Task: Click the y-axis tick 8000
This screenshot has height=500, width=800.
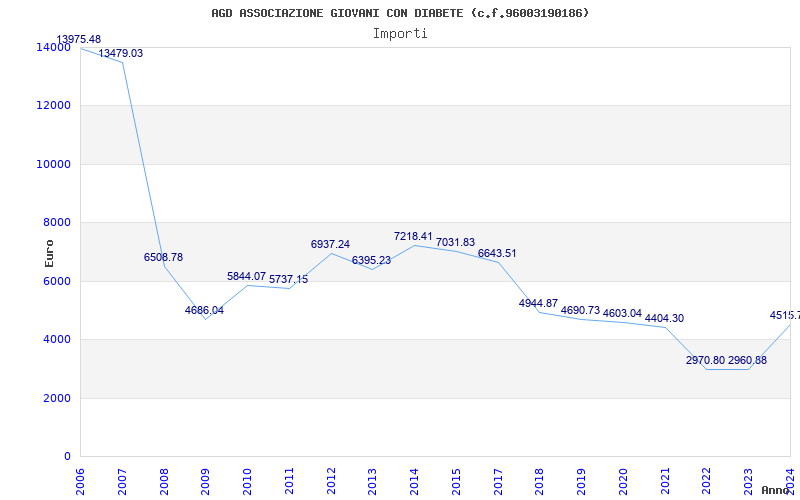Action: pos(57,222)
